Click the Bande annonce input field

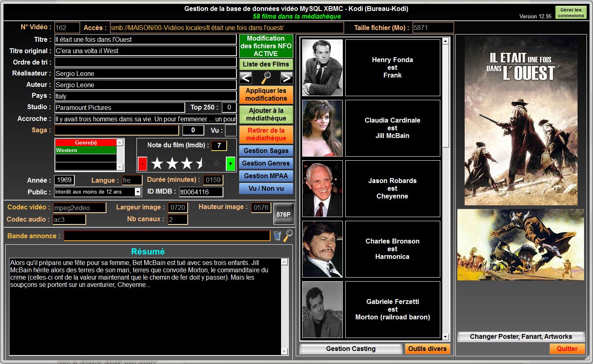pos(167,236)
